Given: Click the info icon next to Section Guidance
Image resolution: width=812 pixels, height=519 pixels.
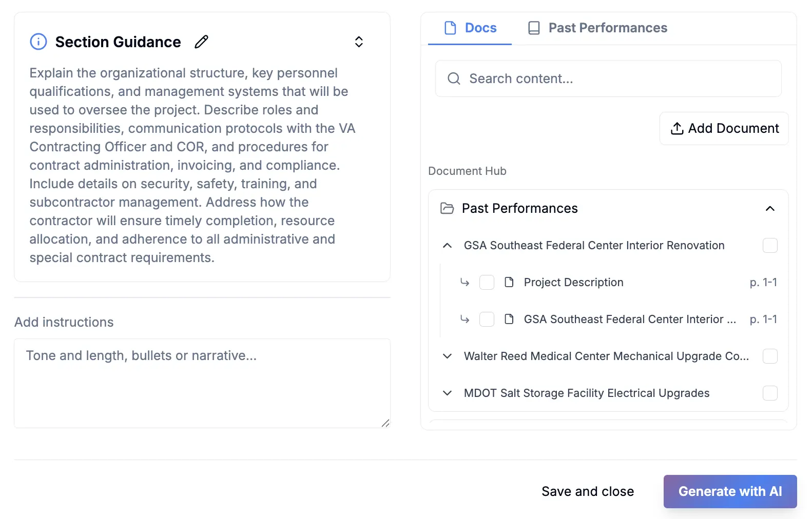Looking at the screenshot, I should 38,42.
